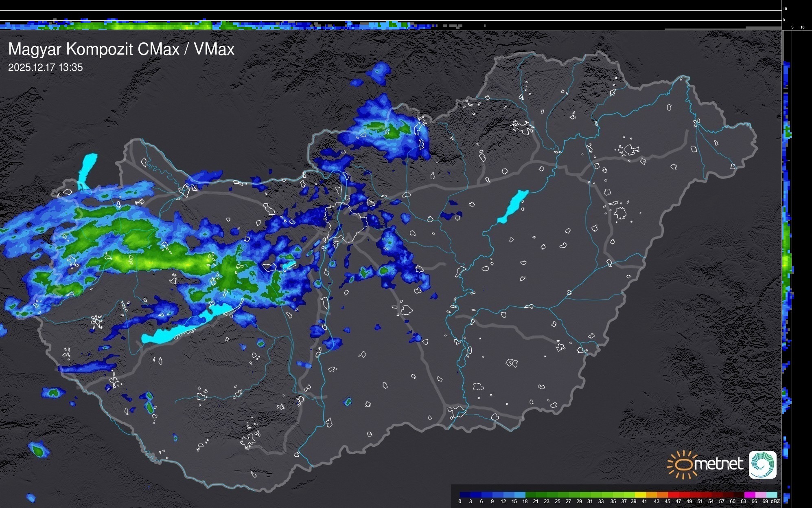Click the isolated green echo cell at bottom-left

pos(39,451)
